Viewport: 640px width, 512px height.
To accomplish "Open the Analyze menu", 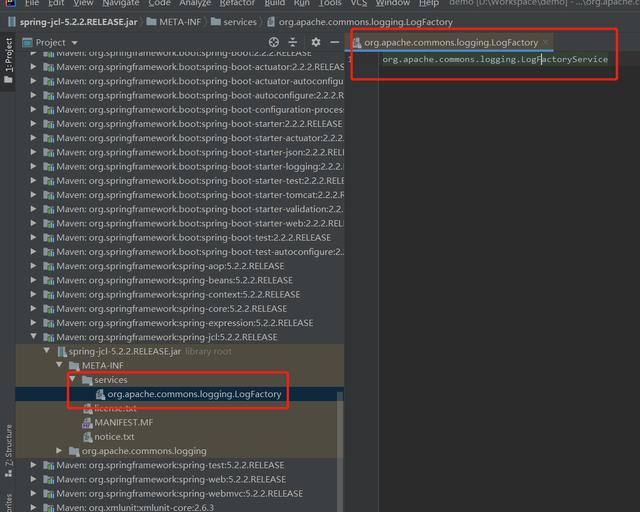I will (195, 3).
